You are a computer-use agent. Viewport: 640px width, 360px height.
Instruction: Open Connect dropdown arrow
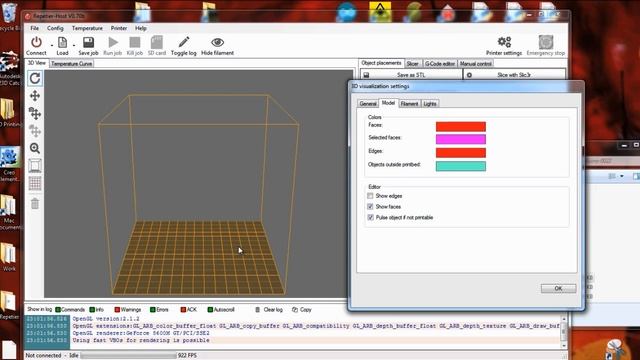51,45
